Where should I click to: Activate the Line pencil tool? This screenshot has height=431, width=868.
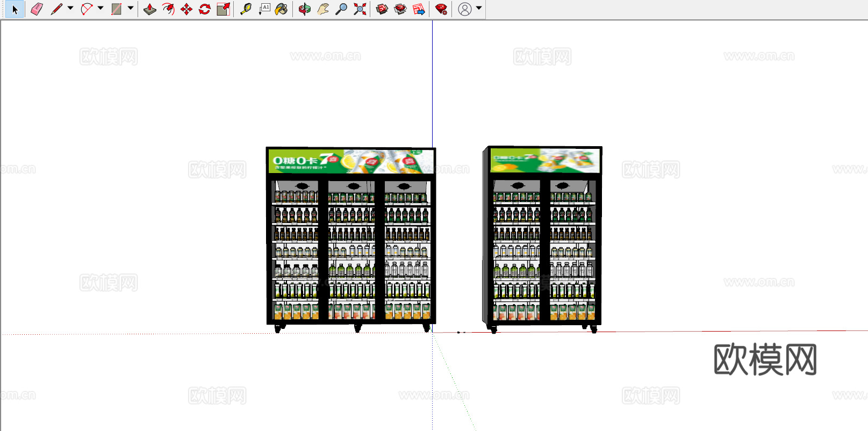click(x=56, y=9)
